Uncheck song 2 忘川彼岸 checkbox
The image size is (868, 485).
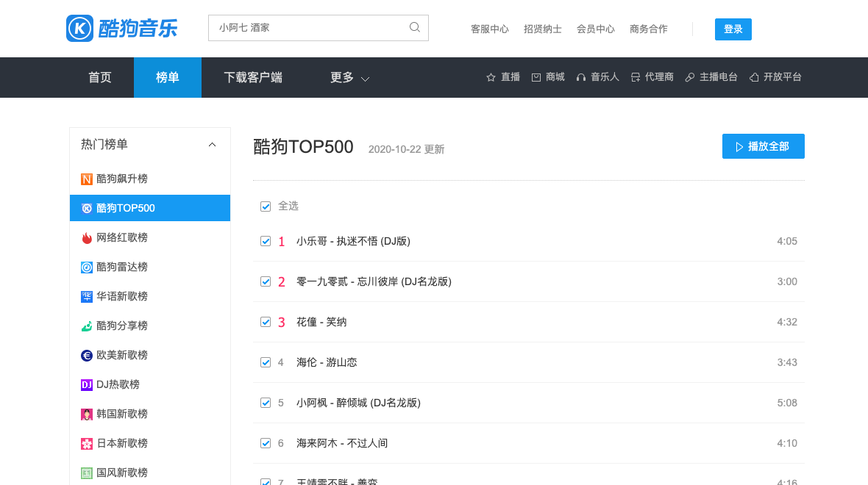[x=266, y=281]
